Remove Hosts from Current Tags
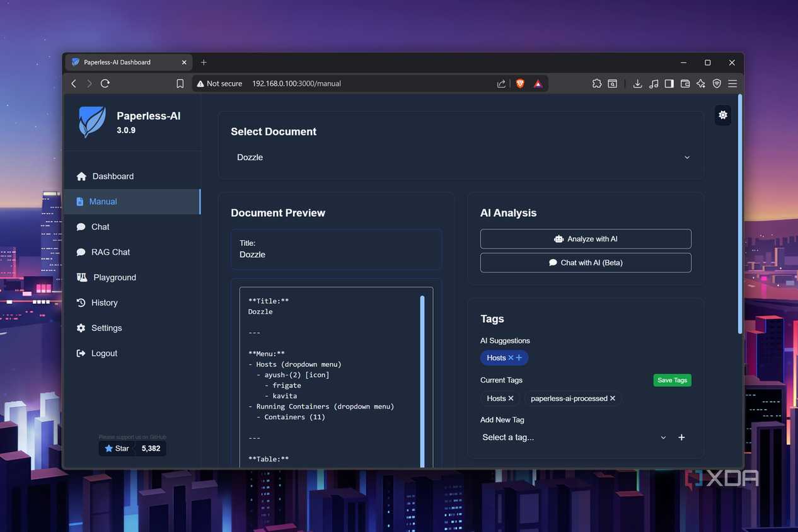The image size is (798, 532). pyautogui.click(x=511, y=398)
